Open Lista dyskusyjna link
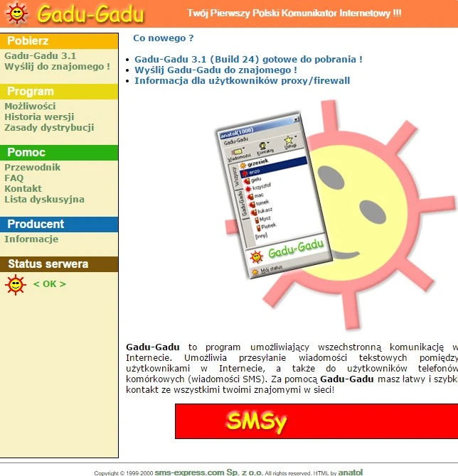Viewport: 458px width, 476px height. tap(44, 200)
